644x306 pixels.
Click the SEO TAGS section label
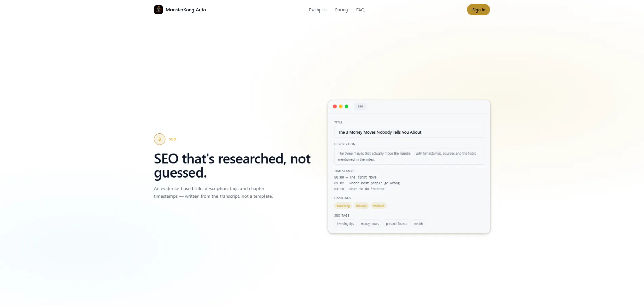pyautogui.click(x=342, y=215)
